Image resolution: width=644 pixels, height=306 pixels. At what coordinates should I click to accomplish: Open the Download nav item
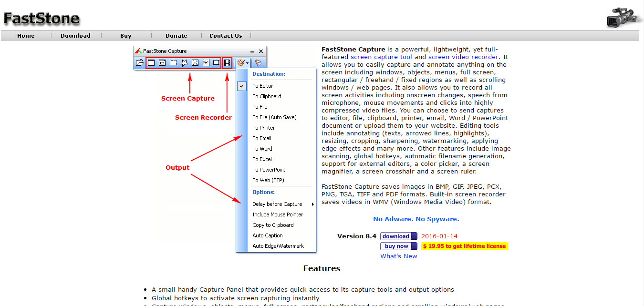pos(75,36)
